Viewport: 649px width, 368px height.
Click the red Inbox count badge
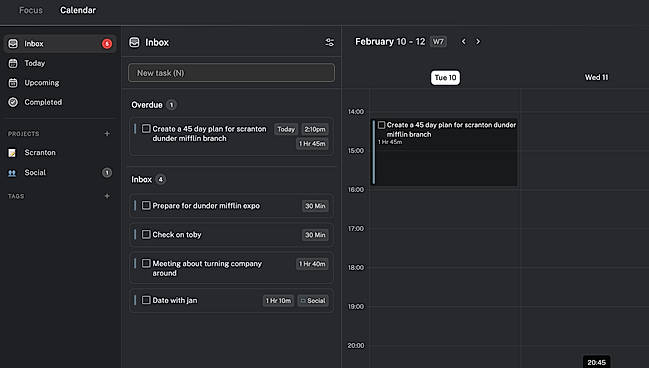[x=107, y=43]
